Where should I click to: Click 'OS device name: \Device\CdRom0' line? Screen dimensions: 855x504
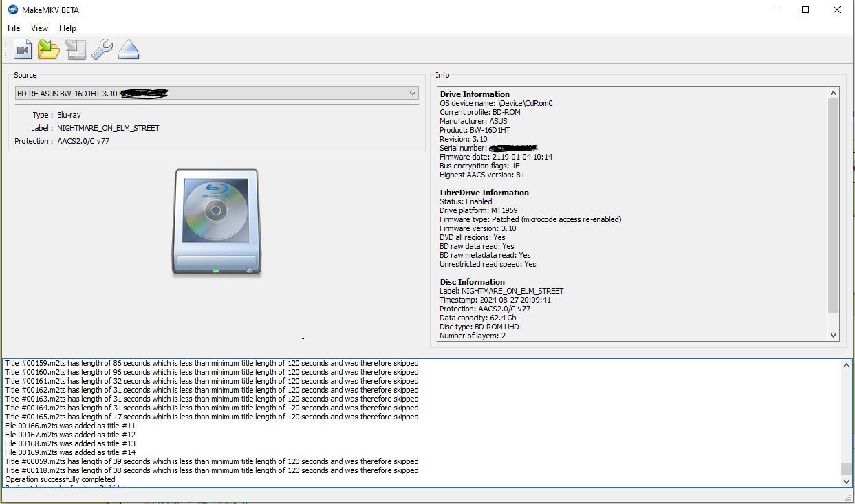coord(496,103)
